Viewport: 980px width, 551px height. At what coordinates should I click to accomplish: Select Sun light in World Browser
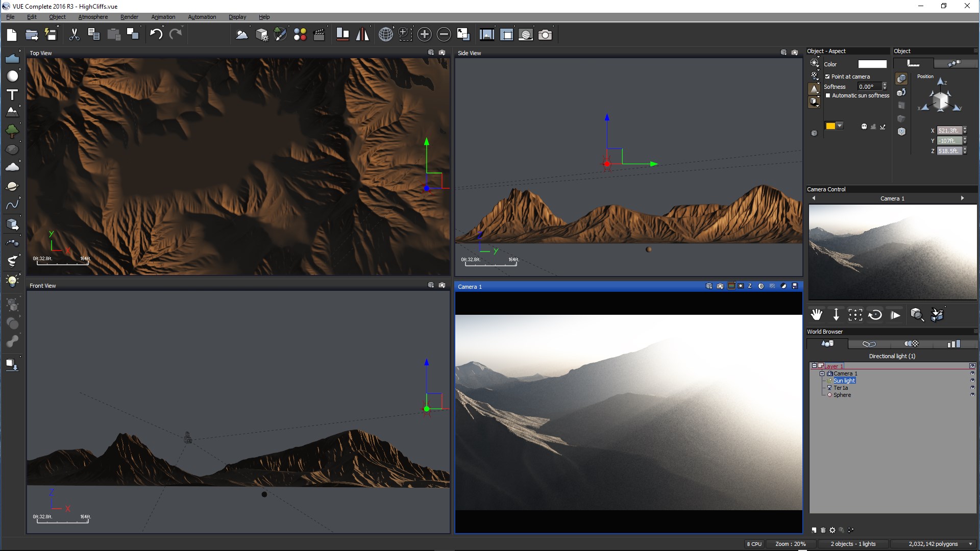pos(844,381)
